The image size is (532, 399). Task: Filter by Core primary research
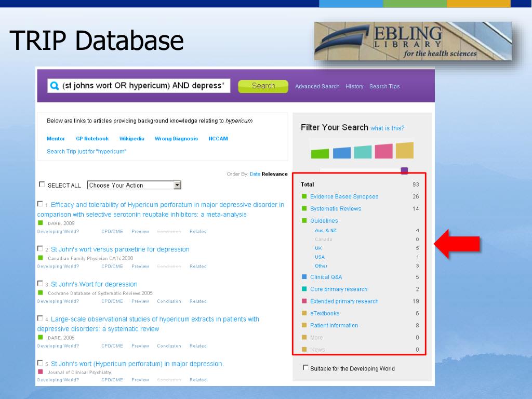click(x=339, y=289)
